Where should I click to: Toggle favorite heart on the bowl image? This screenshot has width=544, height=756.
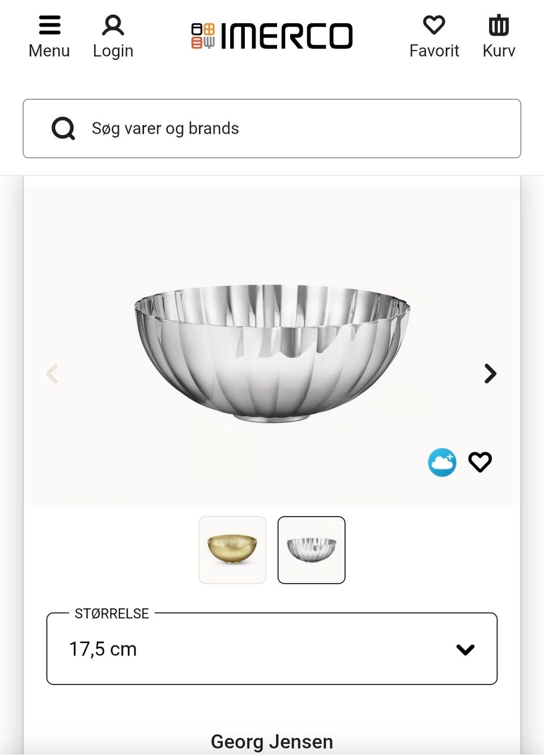point(480,462)
